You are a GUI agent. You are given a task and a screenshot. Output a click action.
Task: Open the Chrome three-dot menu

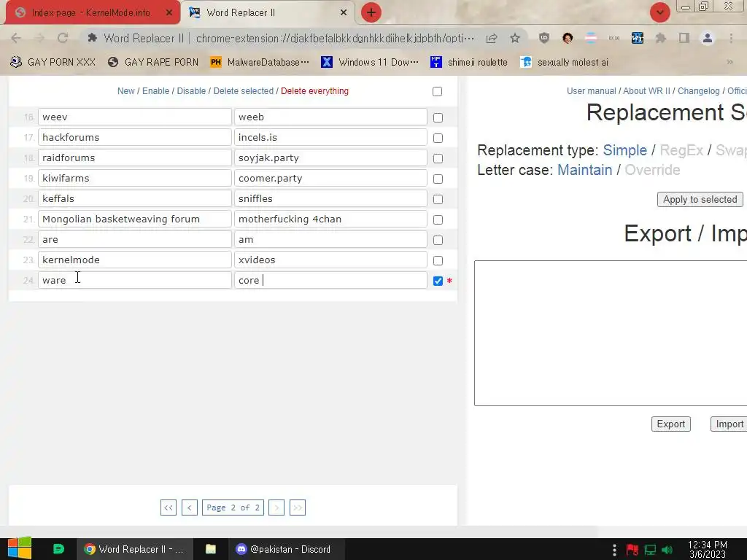(731, 38)
